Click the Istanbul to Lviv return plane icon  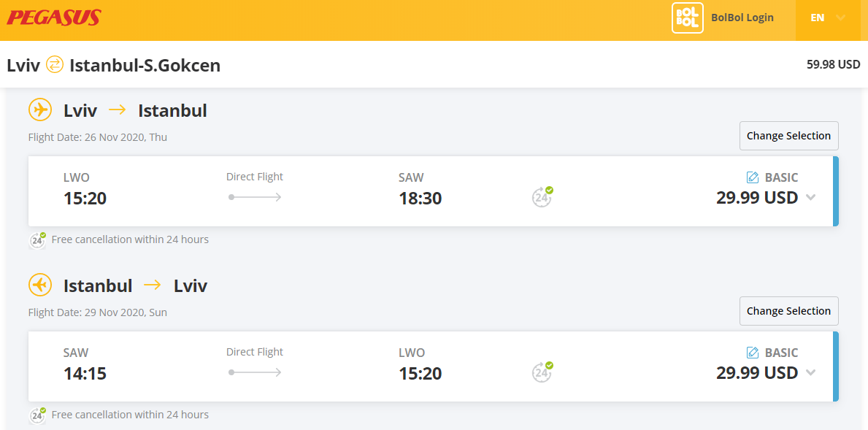click(x=40, y=285)
